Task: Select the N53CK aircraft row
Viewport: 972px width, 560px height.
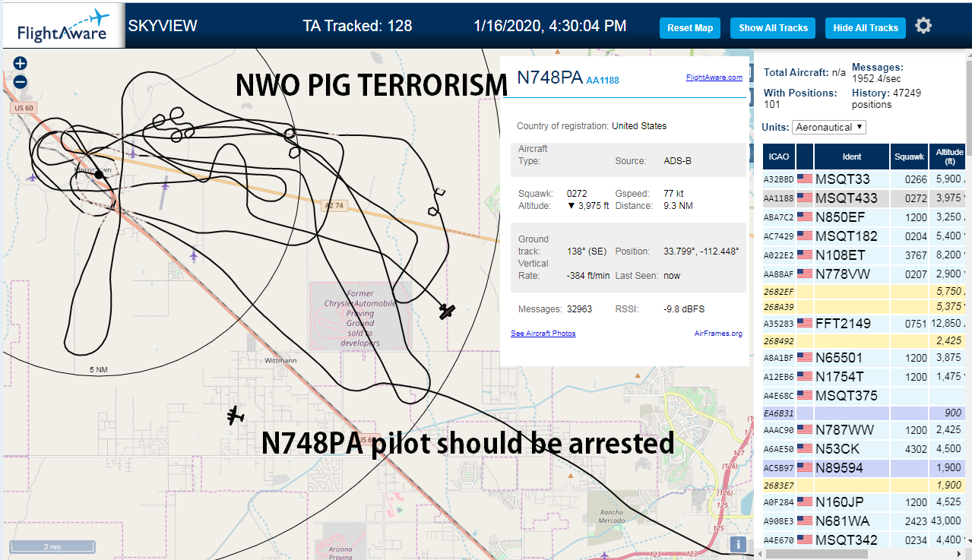Action: 863,449
